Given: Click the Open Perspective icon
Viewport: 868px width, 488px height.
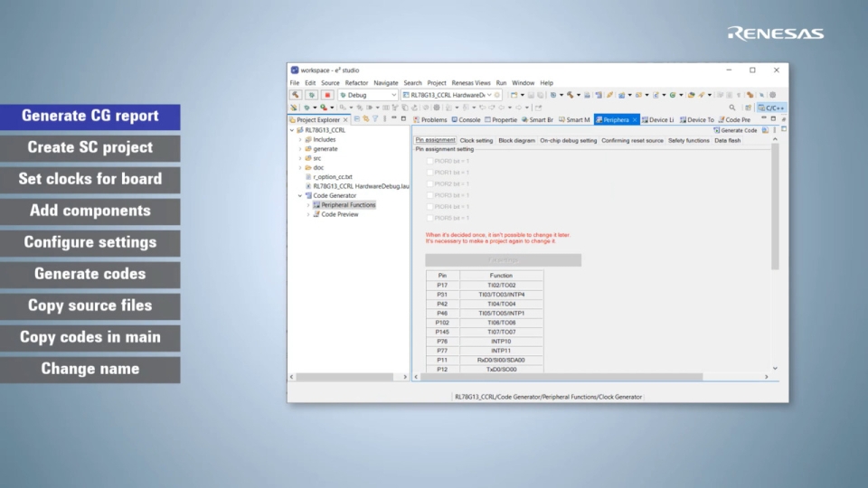Looking at the screenshot, I should point(748,108).
